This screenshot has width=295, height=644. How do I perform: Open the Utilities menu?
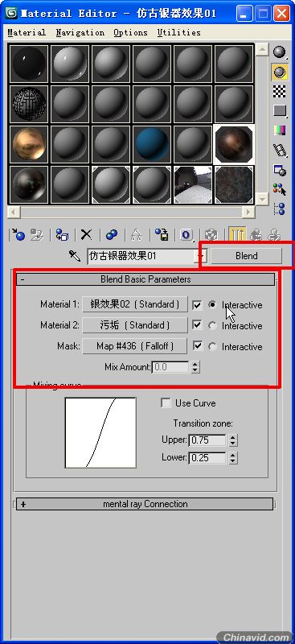pos(178,33)
